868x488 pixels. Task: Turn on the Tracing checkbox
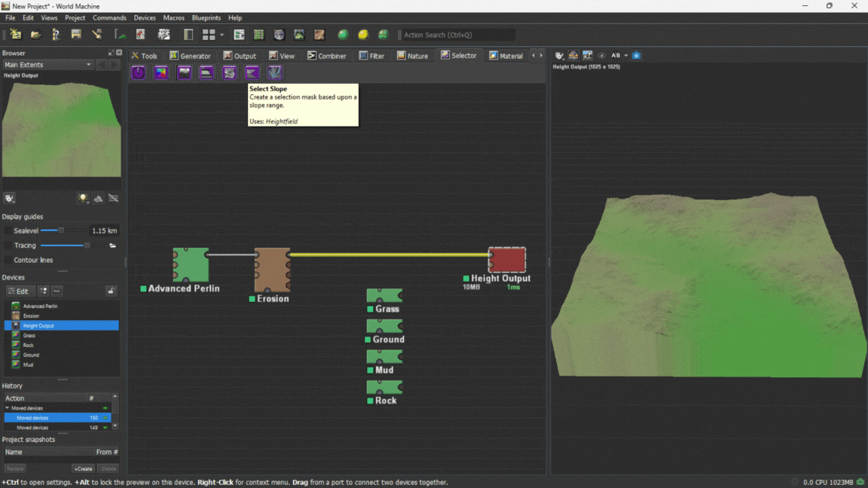click(8, 246)
